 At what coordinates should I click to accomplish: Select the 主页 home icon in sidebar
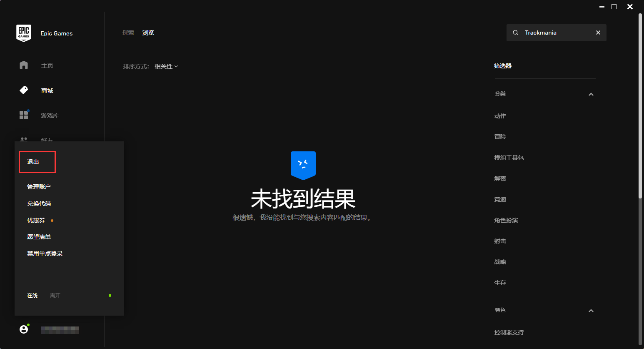(x=24, y=65)
